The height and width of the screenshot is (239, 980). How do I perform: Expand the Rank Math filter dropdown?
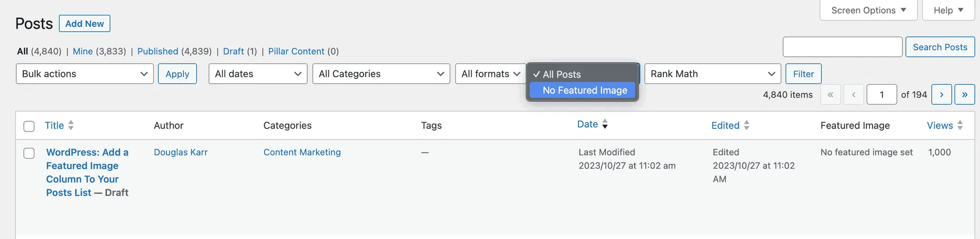point(713,74)
